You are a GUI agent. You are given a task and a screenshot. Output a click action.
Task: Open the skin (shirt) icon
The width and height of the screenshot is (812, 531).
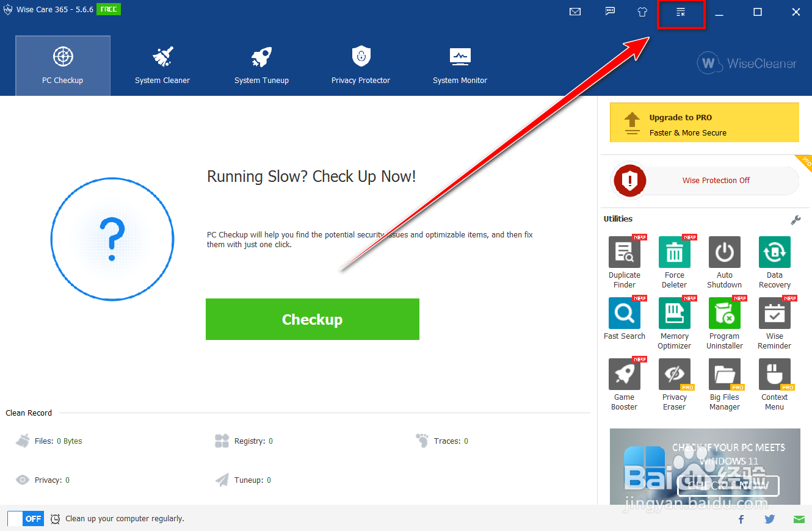(642, 12)
